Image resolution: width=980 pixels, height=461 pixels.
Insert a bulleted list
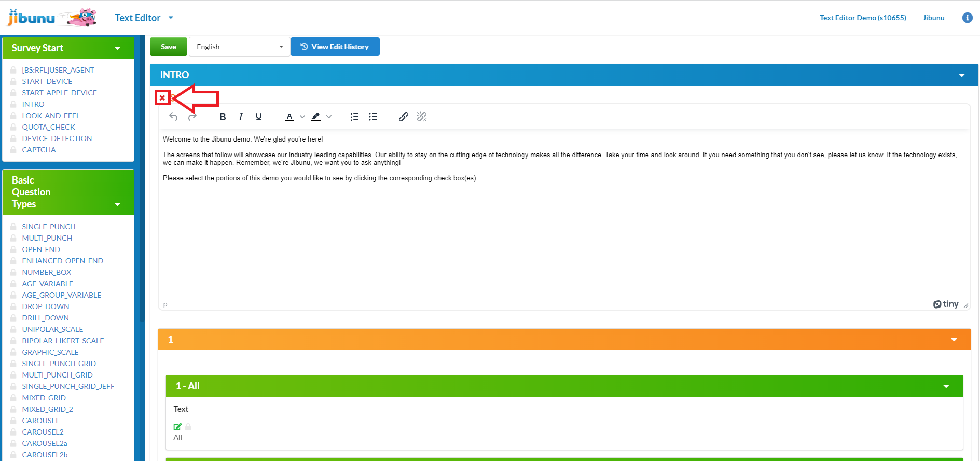373,117
